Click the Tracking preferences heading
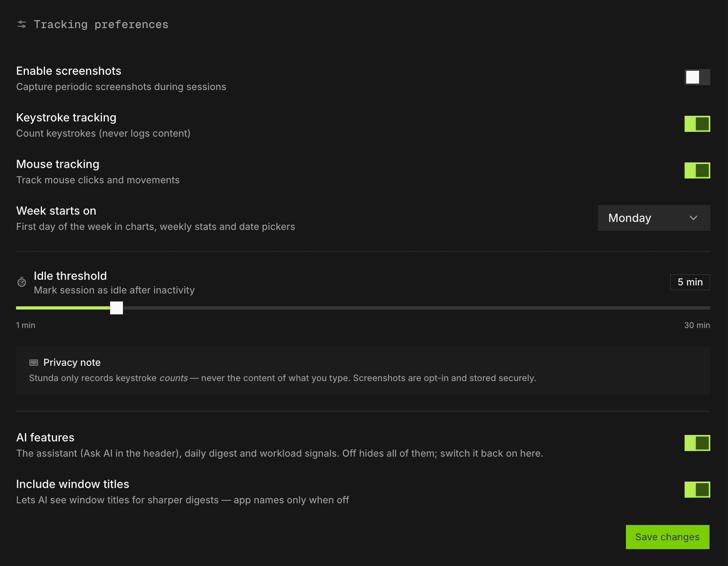The height and width of the screenshot is (566, 728). click(x=101, y=25)
